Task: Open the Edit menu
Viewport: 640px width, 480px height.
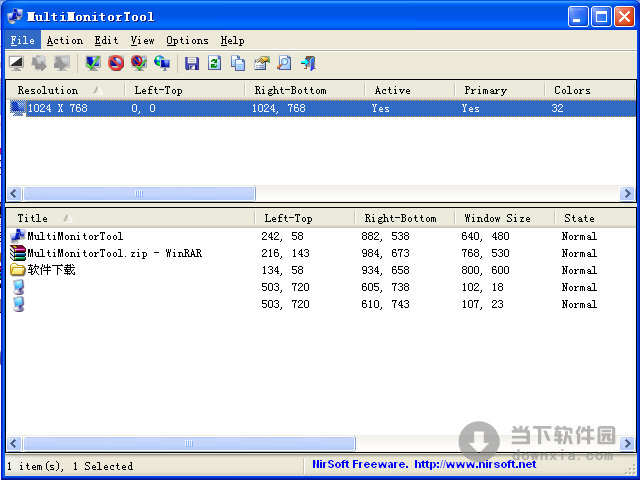Action: (107, 40)
